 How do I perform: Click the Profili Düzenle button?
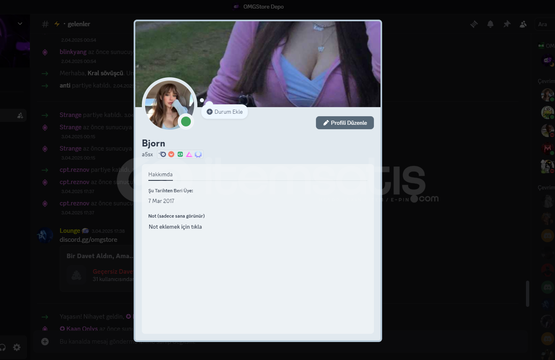point(345,123)
